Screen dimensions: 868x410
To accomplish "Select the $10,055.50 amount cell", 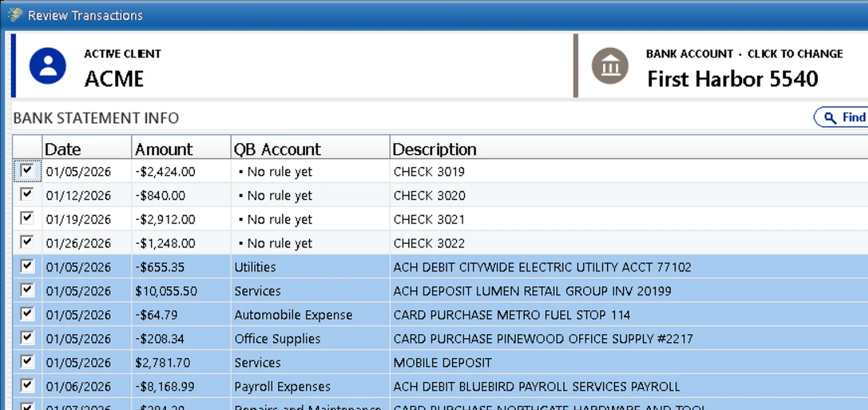I will [181, 291].
